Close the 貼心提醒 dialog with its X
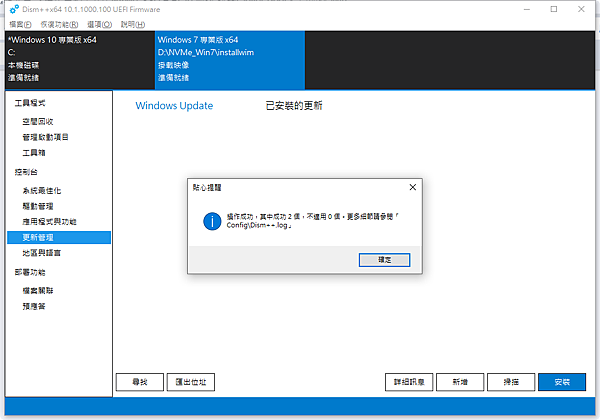Screen dimensions: 600x420 coord(412,187)
